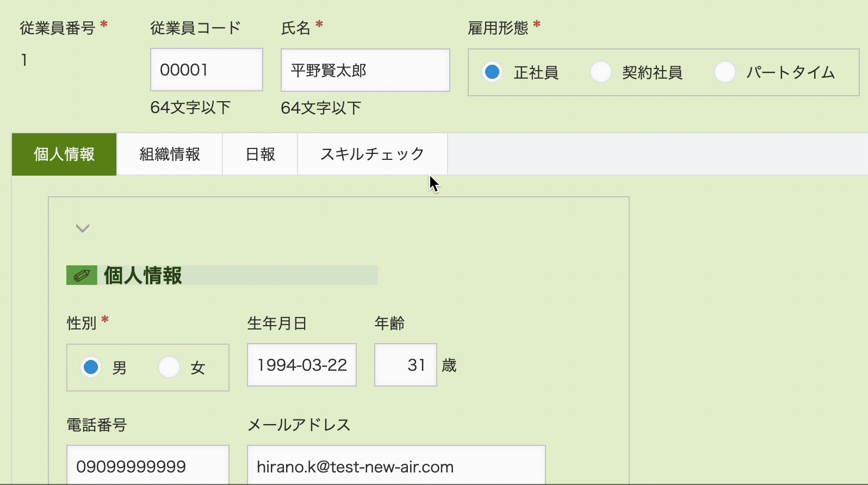Switch to the 組織情報 tab

tap(170, 154)
